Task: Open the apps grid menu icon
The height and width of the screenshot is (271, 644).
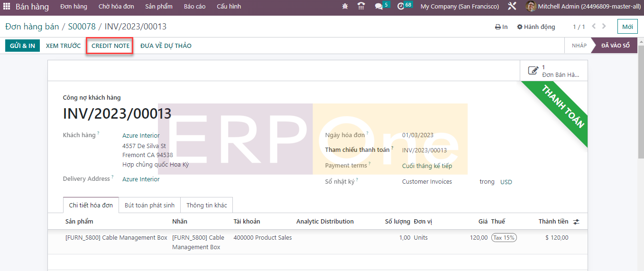Action: coord(7,7)
